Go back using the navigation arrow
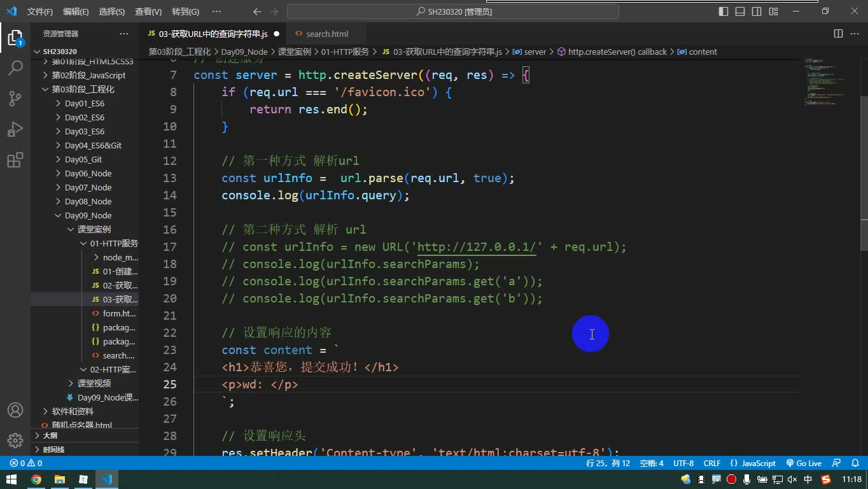 click(x=257, y=11)
